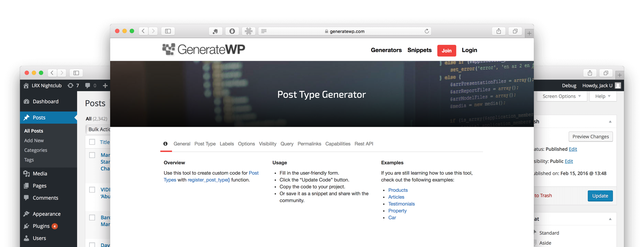This screenshot has width=644, height=247.
Task: Open the Permalinks tab
Action: point(309,144)
